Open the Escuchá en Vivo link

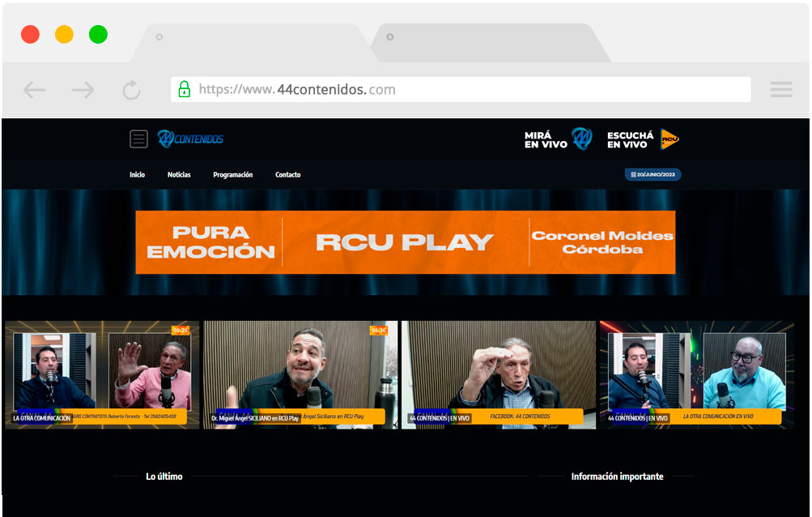[x=631, y=138]
